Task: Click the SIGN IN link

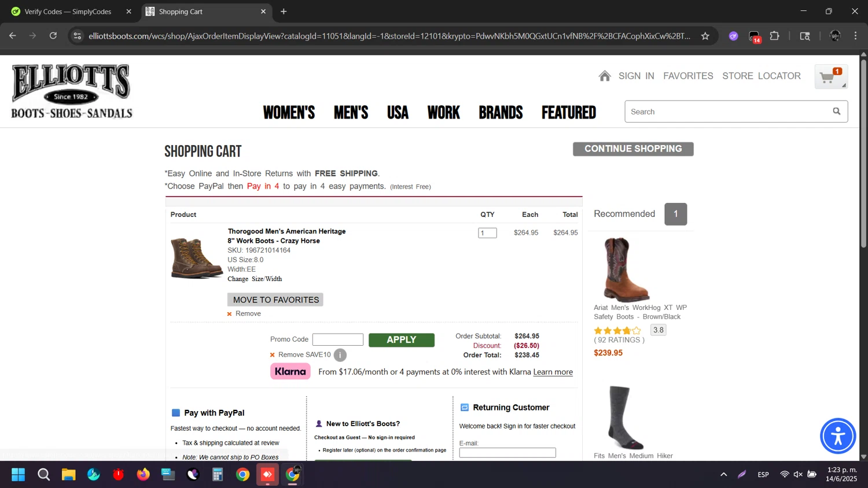Action: pos(636,76)
